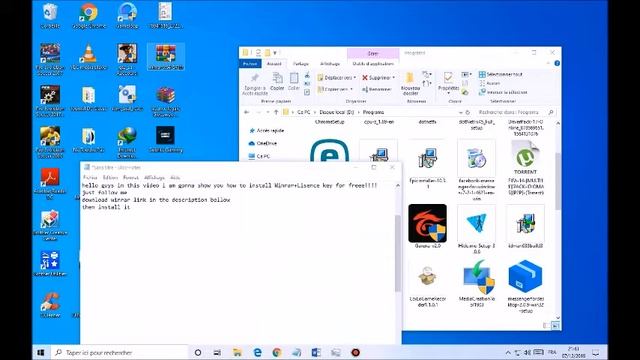Expand the Propriétés dropdown arrow
640x360 pixels.
tap(448, 93)
